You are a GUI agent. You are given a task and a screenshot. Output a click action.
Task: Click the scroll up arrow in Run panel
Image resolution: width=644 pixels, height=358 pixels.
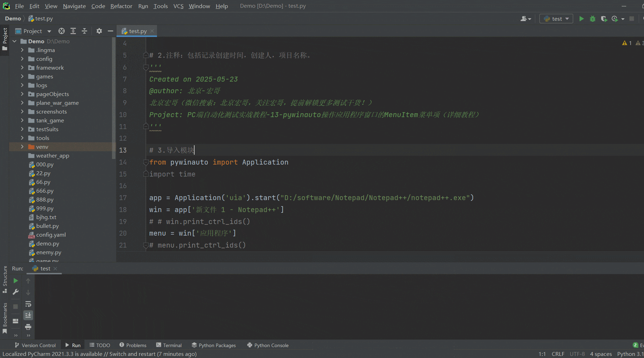tap(28, 281)
